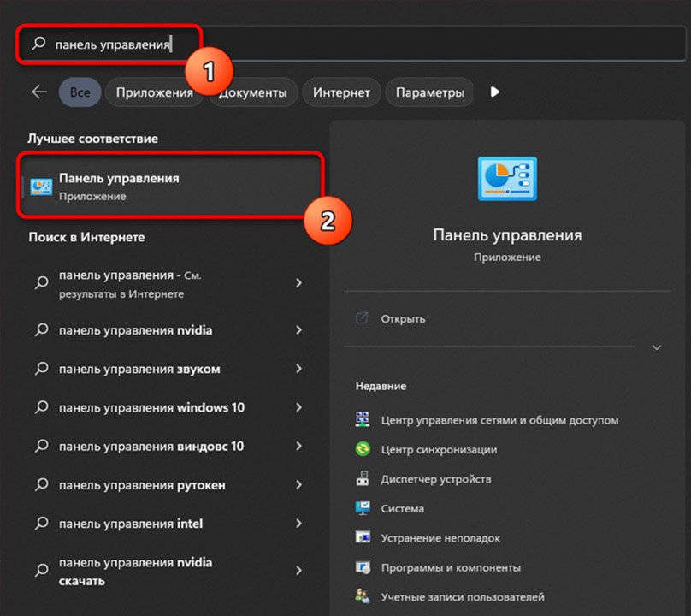
Task: Expand arrow for 'панель управления рутокен'
Action: tap(298, 485)
